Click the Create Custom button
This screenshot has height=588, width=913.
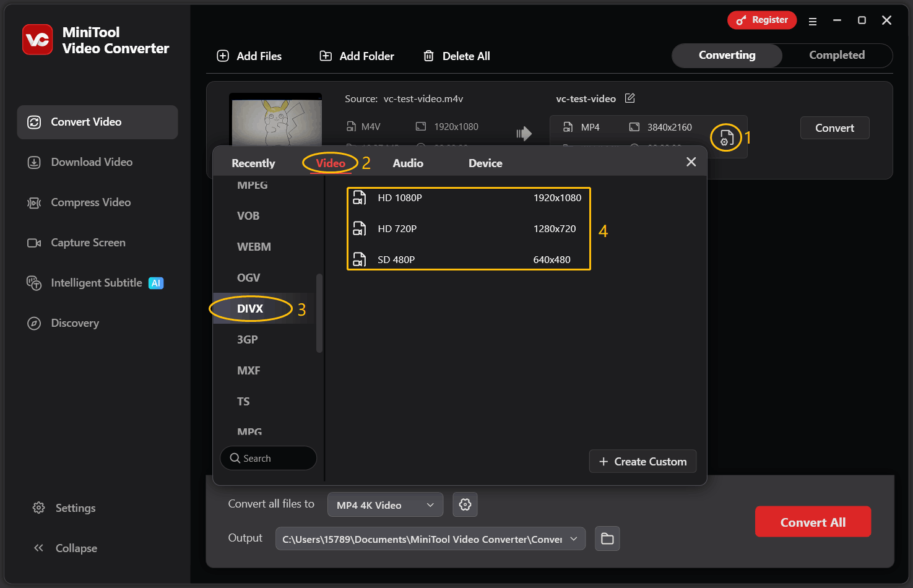click(x=643, y=461)
